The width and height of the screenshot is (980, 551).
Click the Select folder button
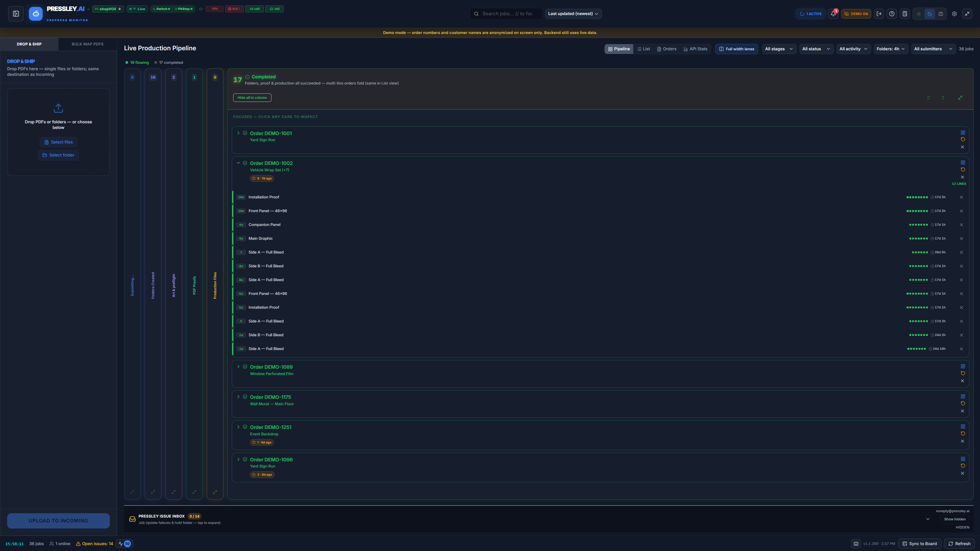click(x=58, y=155)
